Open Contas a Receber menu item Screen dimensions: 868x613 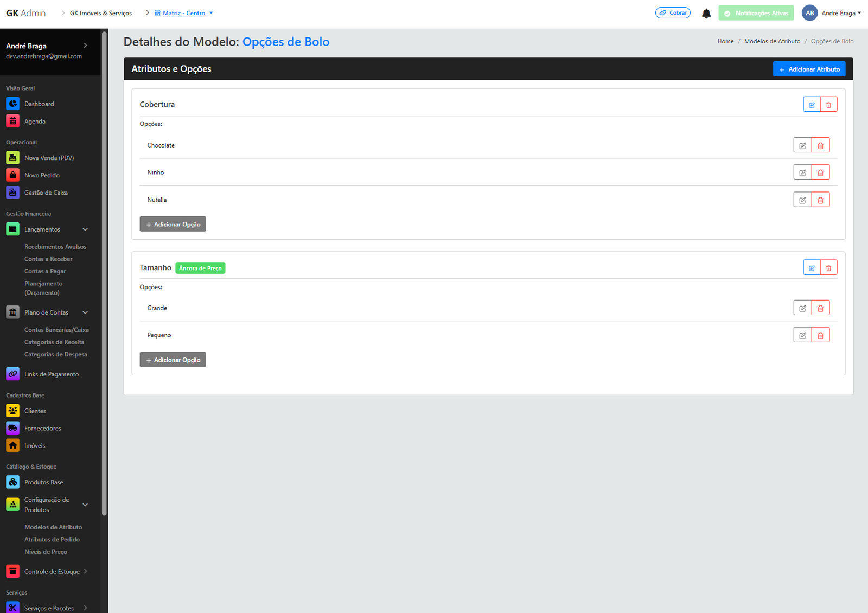pyautogui.click(x=48, y=259)
